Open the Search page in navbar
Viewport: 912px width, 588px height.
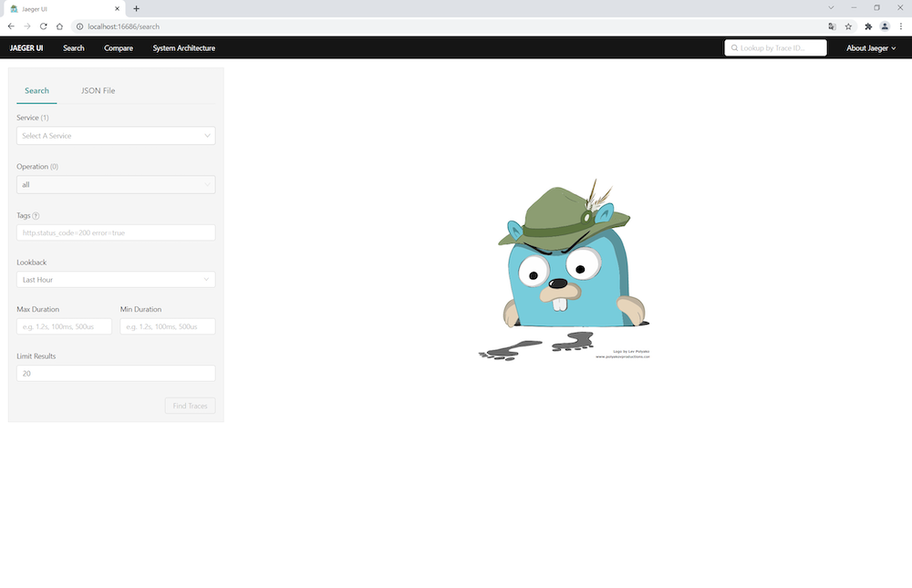73,47
